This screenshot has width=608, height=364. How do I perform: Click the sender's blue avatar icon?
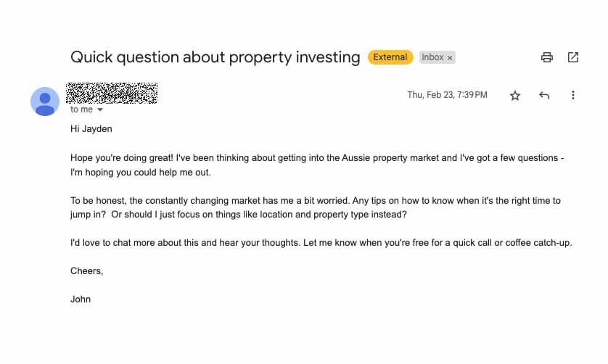click(x=45, y=102)
